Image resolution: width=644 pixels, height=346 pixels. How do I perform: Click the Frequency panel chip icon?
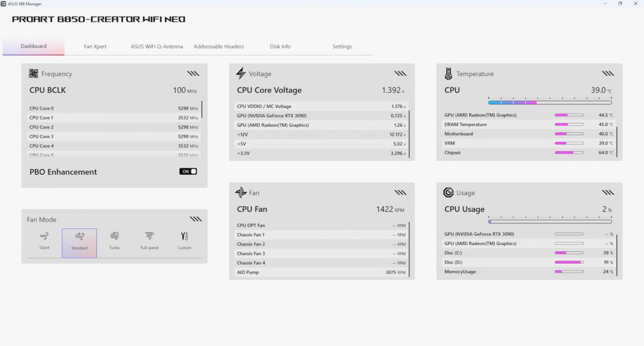33,73
